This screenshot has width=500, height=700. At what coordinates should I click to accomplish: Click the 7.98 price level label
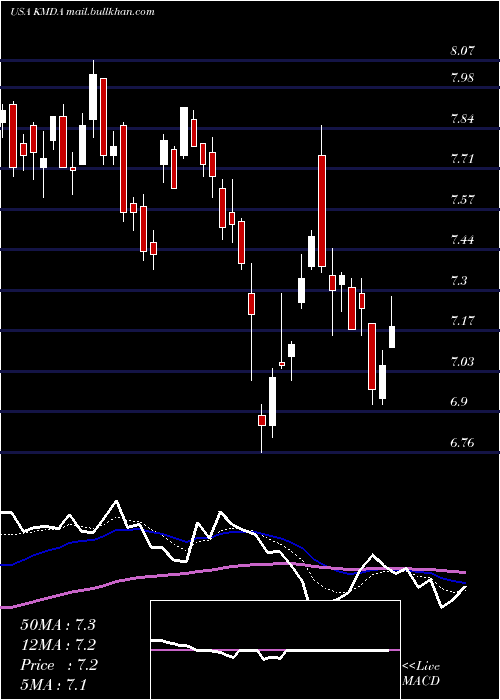click(462, 79)
